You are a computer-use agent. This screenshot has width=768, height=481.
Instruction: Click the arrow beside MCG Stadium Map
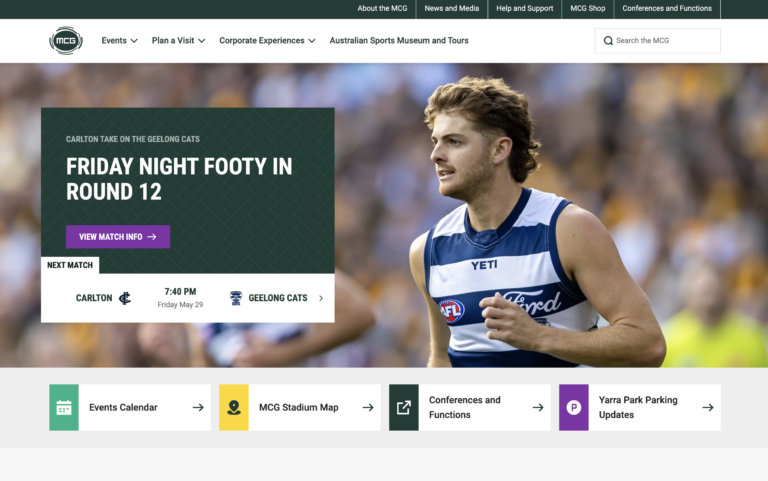pos(368,408)
